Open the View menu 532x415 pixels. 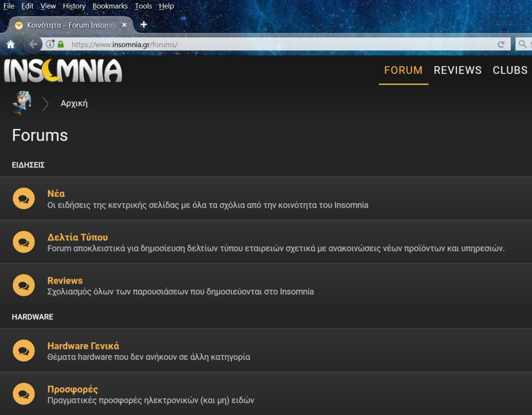[48, 6]
